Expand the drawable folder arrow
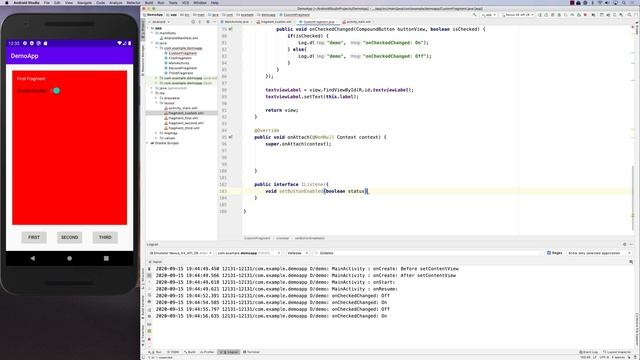The image size is (640, 360). pyautogui.click(x=157, y=98)
